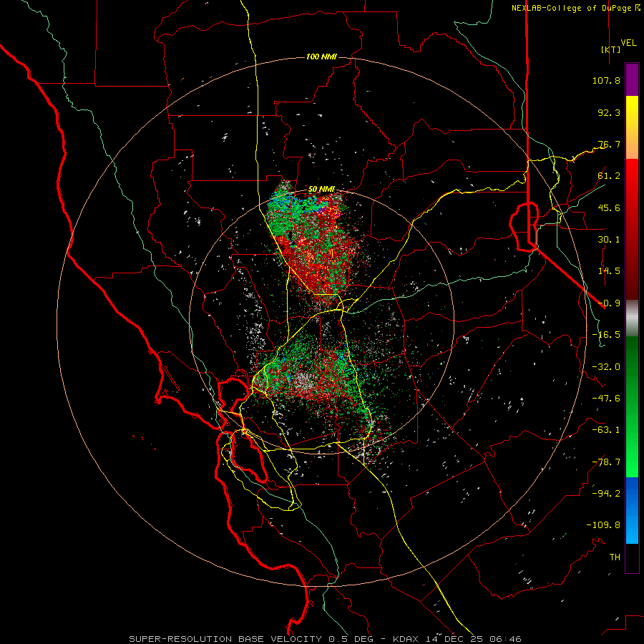This screenshot has height=644, width=644.
Task: Click the 107.8 legend value
Action: [x=606, y=80]
